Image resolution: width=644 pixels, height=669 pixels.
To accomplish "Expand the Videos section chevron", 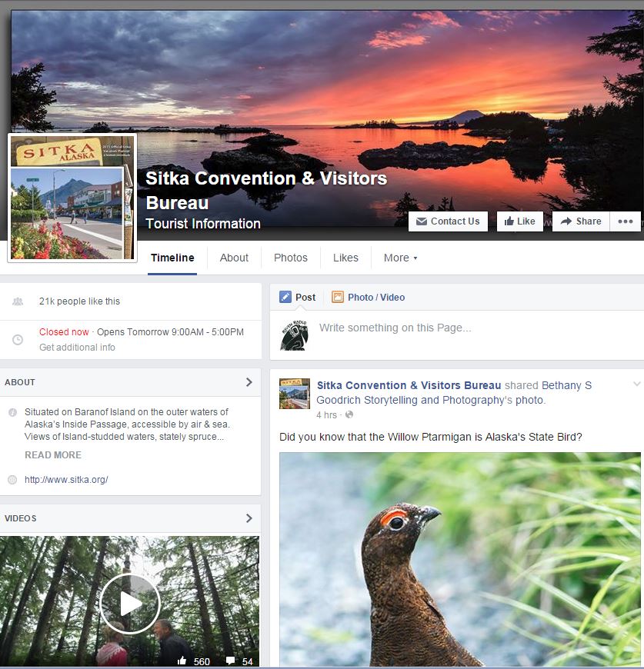I will (249, 518).
